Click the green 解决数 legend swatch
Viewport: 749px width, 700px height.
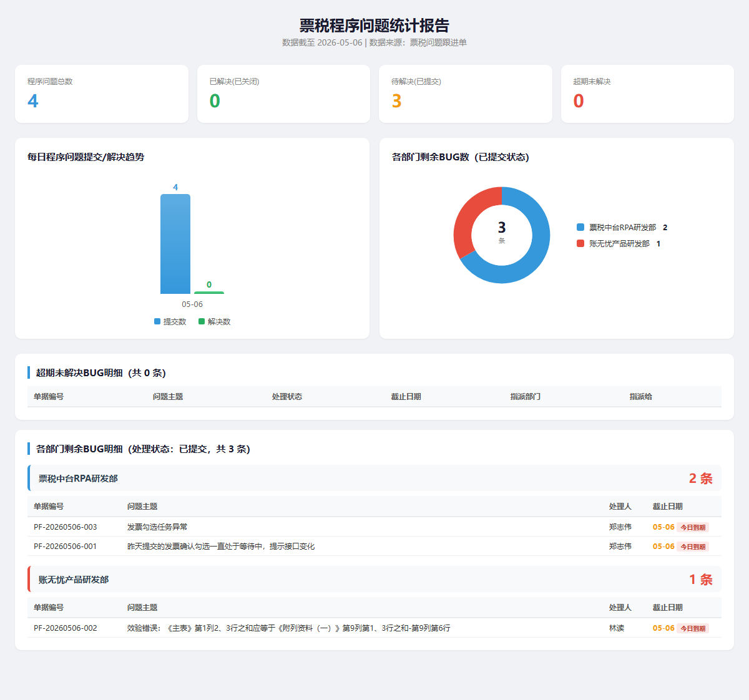click(202, 321)
